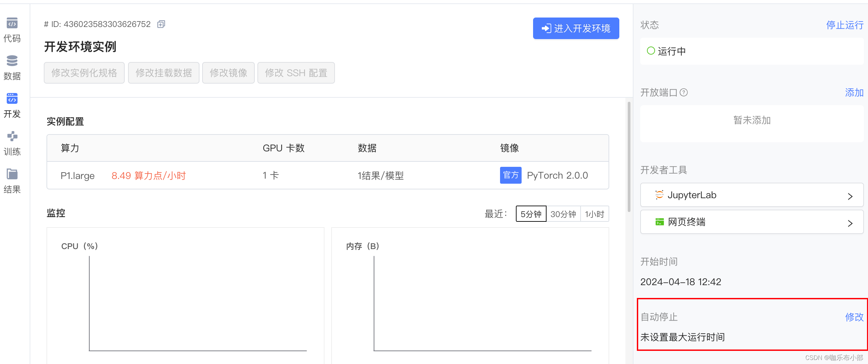The width and height of the screenshot is (868, 364).
Task: Select the 30分钟 monitoring range
Action: tap(563, 214)
